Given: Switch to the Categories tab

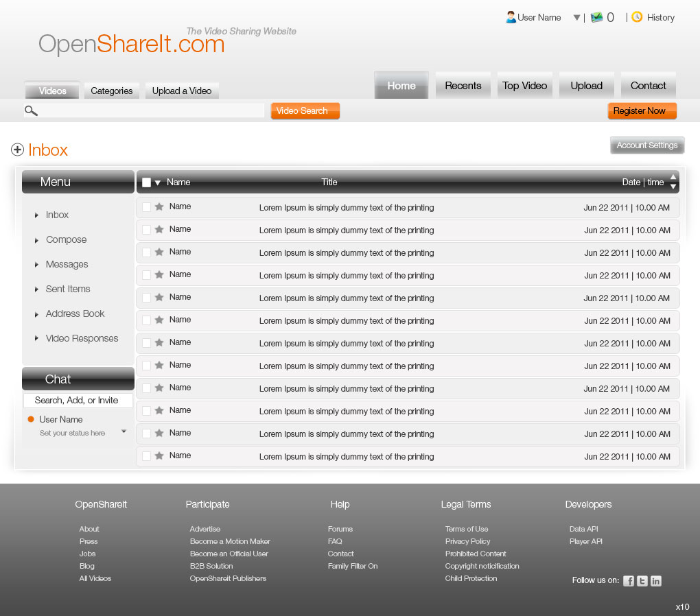Looking at the screenshot, I should pyautogui.click(x=112, y=91).
